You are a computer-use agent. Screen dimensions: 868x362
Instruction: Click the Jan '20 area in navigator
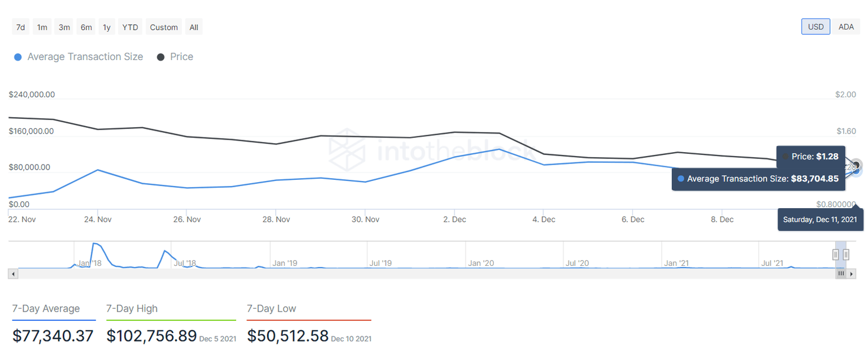pos(481,263)
